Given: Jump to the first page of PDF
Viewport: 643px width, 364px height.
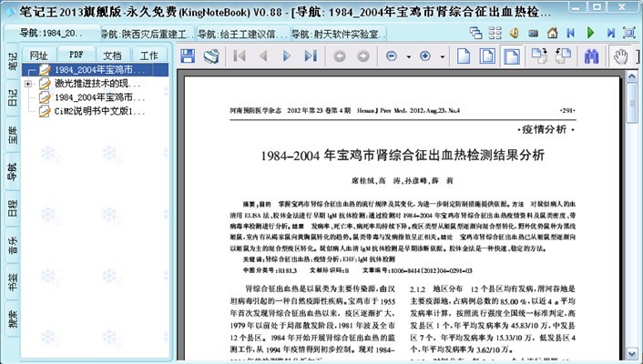Looking at the screenshot, I should [x=240, y=56].
